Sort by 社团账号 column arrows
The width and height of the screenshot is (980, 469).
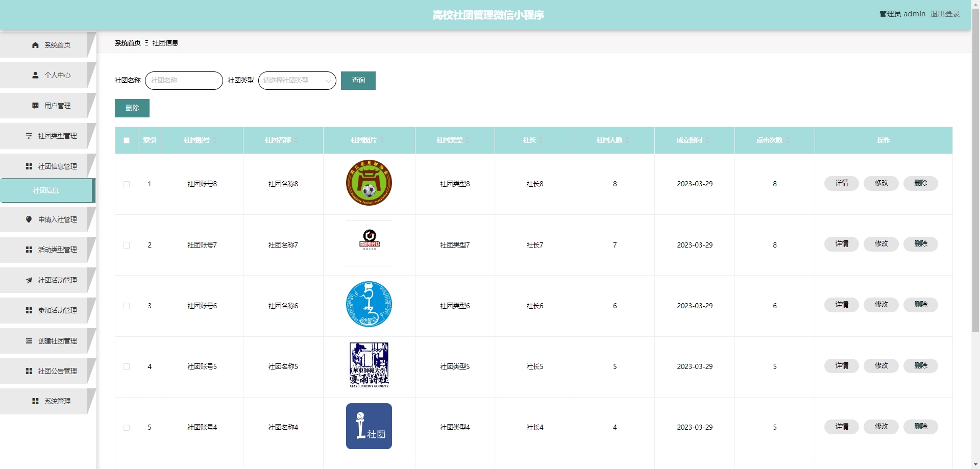pos(215,140)
